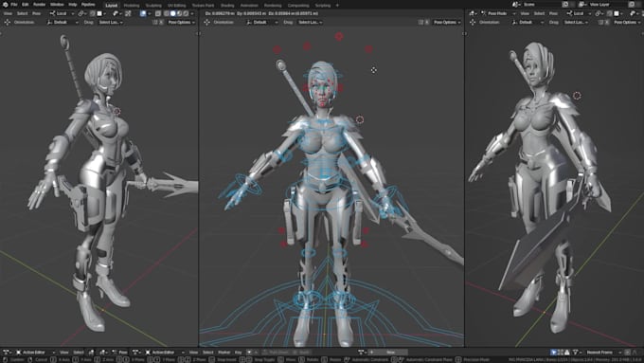Screen dimensions: 644x363
Task: Toggle only selected arrow icon in Action Editor
Action: (x=554, y=353)
